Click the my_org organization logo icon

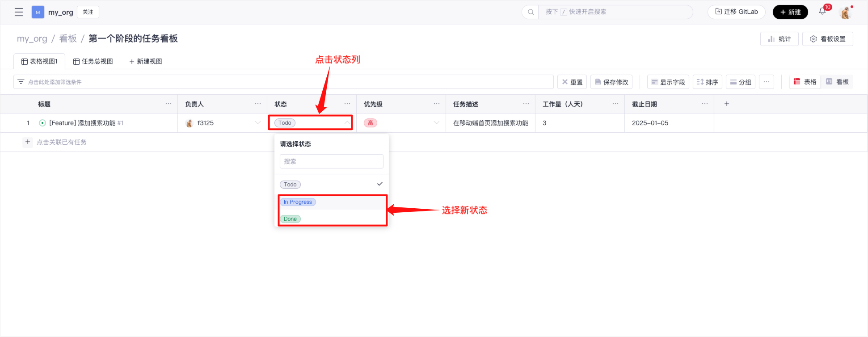(x=38, y=12)
